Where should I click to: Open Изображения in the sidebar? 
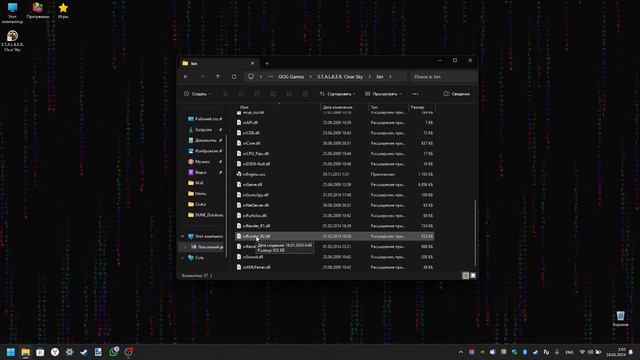coord(204,151)
